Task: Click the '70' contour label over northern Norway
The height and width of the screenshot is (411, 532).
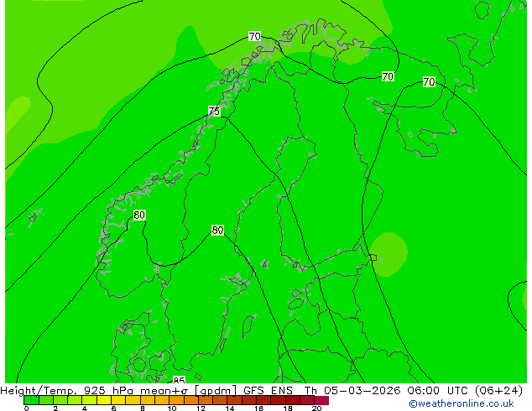Action: [x=254, y=36]
